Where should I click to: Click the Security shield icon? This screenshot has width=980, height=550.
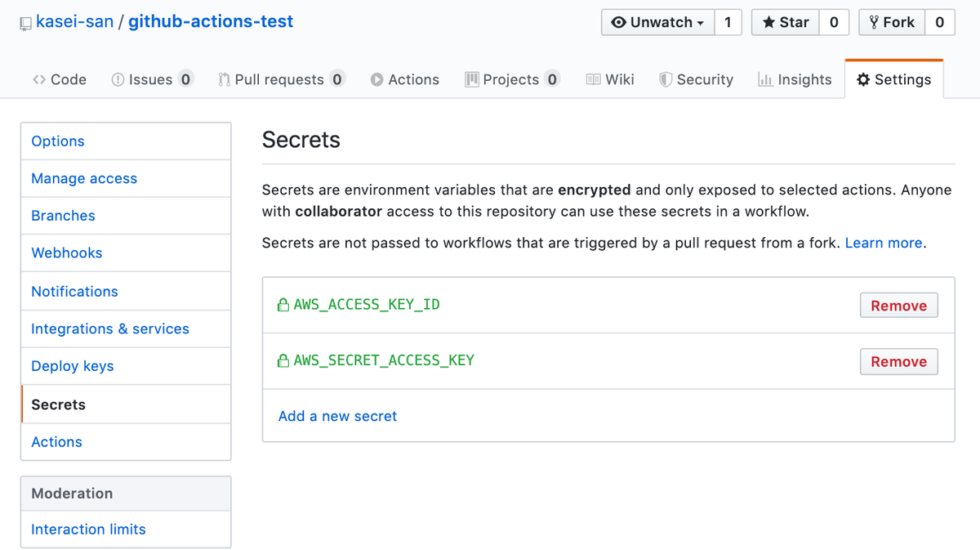[x=666, y=79]
